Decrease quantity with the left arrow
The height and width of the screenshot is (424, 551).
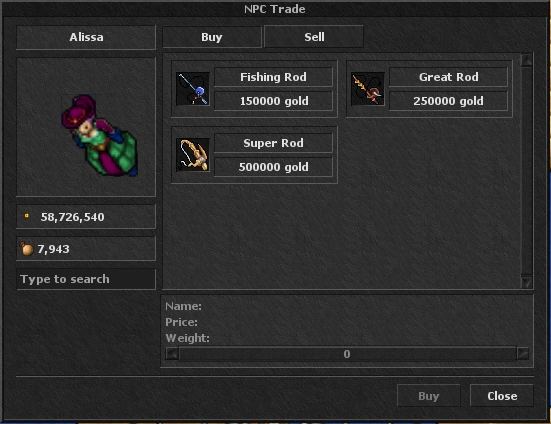point(172,354)
